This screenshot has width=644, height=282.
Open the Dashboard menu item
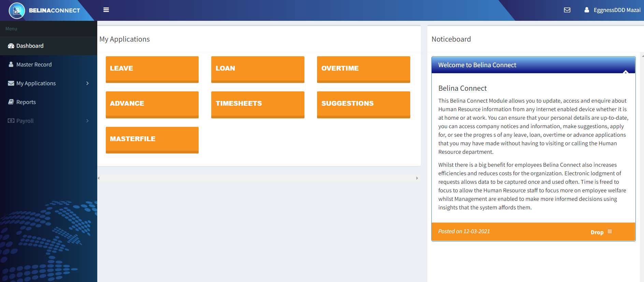(48, 46)
